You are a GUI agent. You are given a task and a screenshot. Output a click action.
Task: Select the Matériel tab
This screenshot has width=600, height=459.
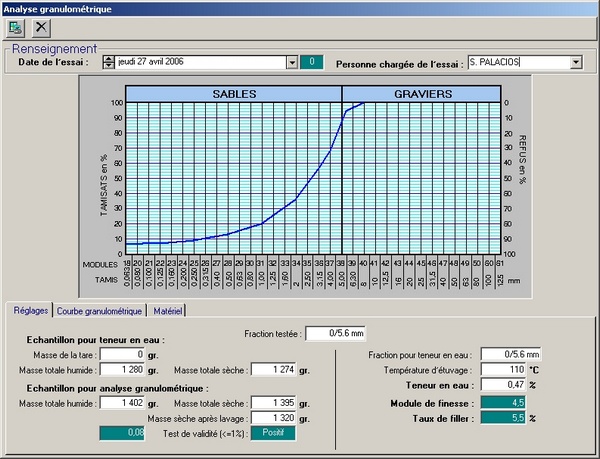(x=166, y=311)
